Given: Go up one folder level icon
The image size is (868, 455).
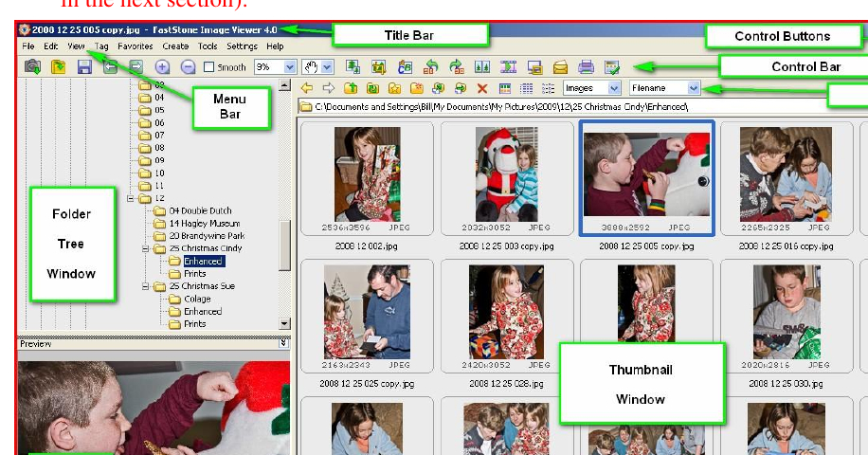Looking at the screenshot, I should point(351,88).
